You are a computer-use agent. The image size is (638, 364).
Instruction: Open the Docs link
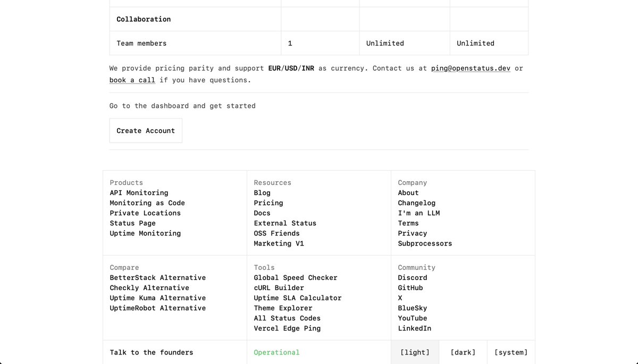click(262, 213)
